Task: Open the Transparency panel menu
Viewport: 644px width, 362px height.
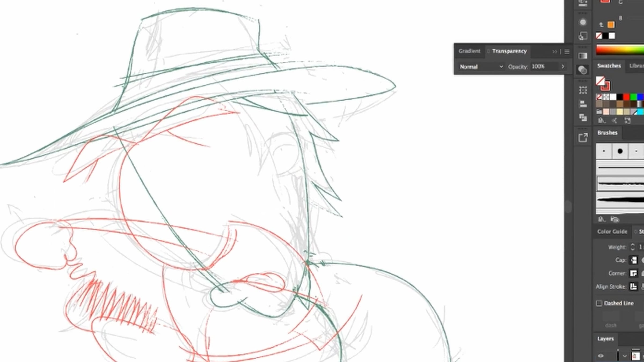Action: click(x=567, y=51)
